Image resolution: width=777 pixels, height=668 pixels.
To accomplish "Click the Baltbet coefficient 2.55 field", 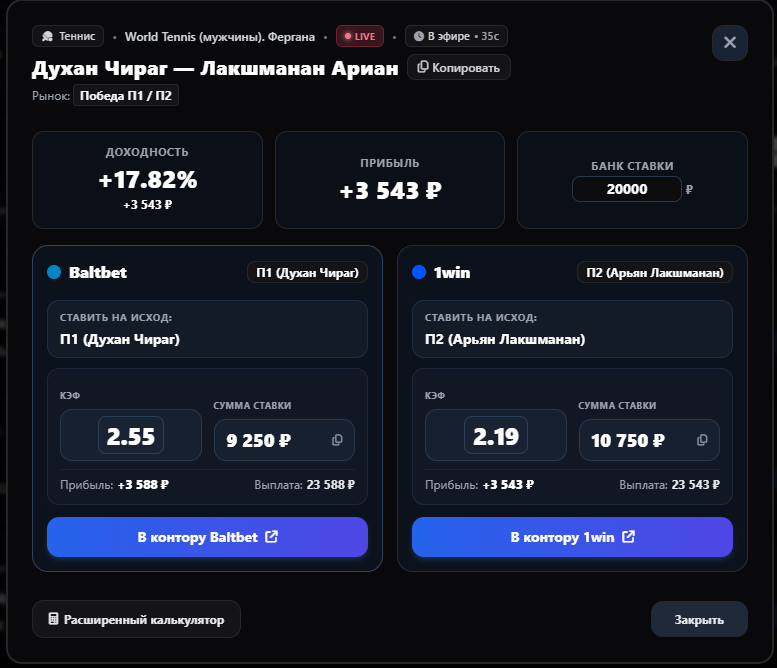I will pos(131,436).
